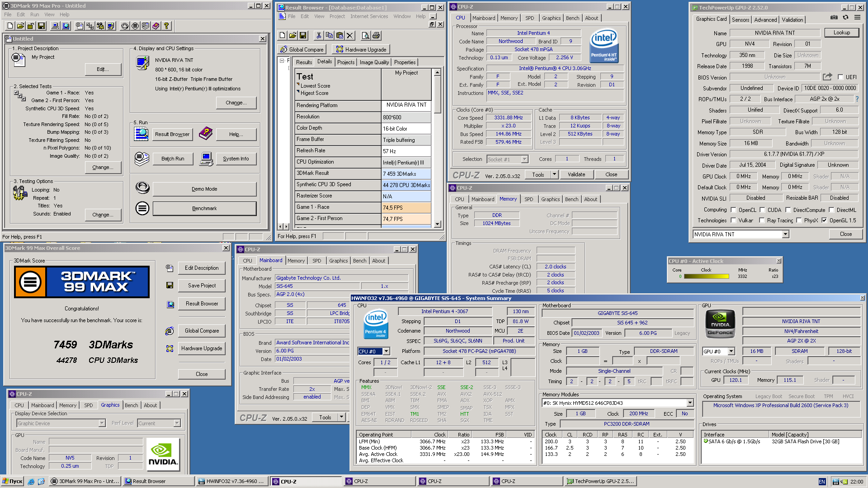Click Open project icon in 3DMark toolbar
The image size is (868, 488).
(20, 26)
